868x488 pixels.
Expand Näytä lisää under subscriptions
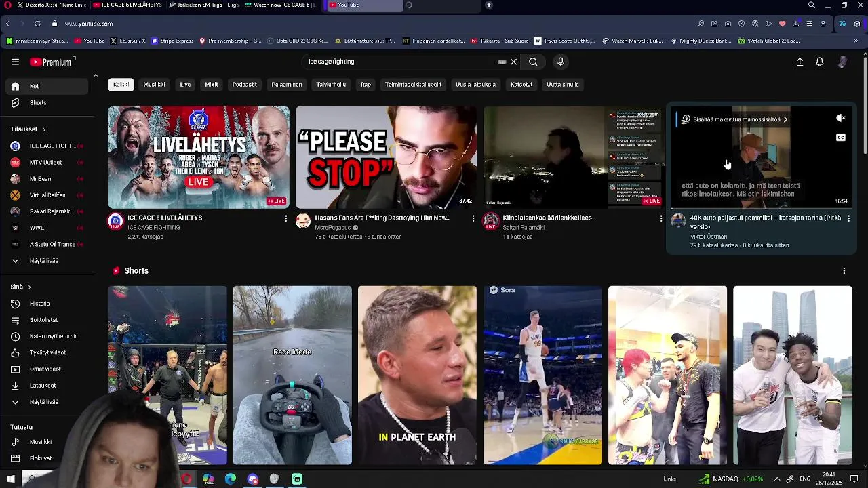[x=47, y=260]
